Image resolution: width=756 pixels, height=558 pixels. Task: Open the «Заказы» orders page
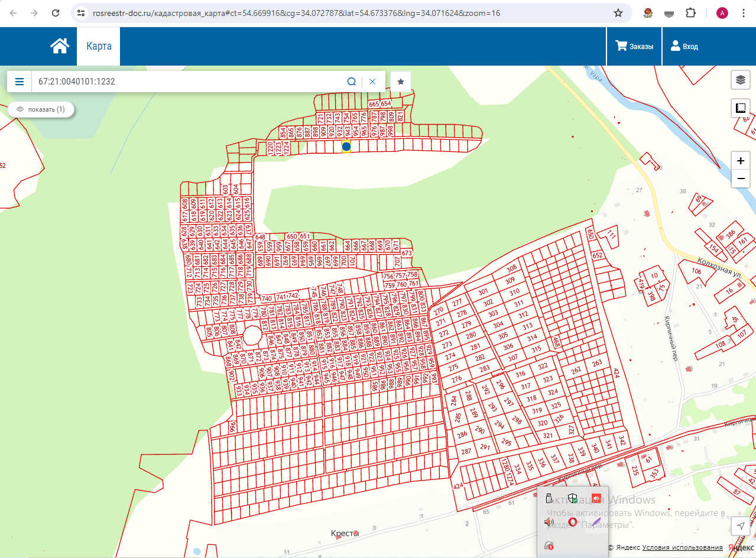(x=634, y=46)
